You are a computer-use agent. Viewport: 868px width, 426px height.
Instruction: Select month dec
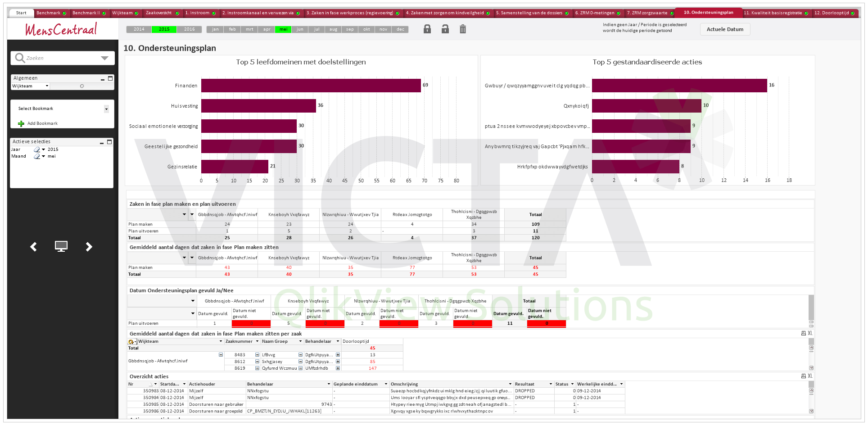[x=400, y=29]
